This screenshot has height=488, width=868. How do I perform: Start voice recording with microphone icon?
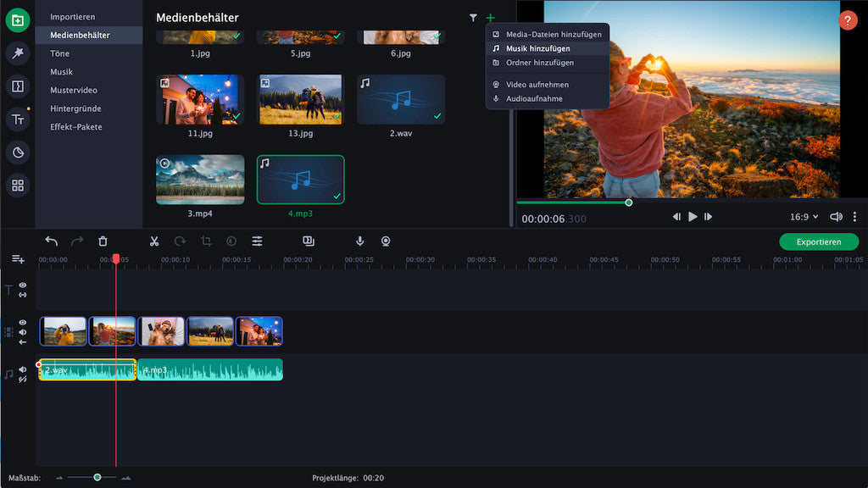point(359,241)
